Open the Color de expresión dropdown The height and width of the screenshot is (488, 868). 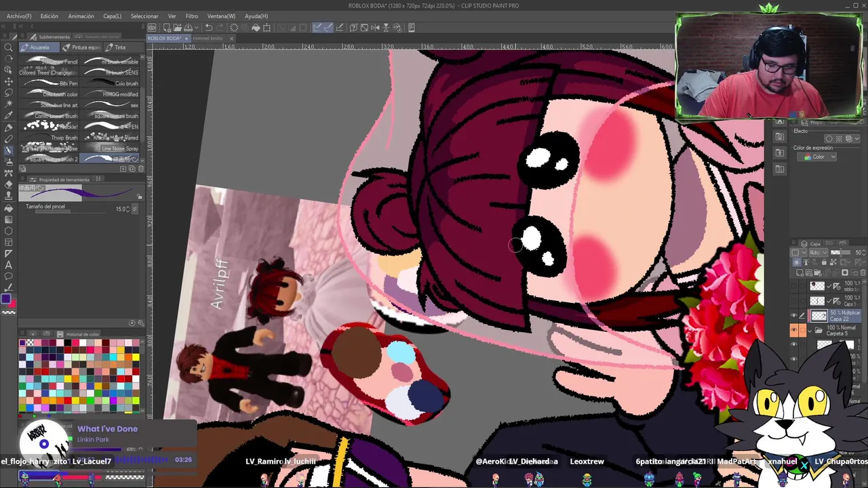pyautogui.click(x=816, y=157)
